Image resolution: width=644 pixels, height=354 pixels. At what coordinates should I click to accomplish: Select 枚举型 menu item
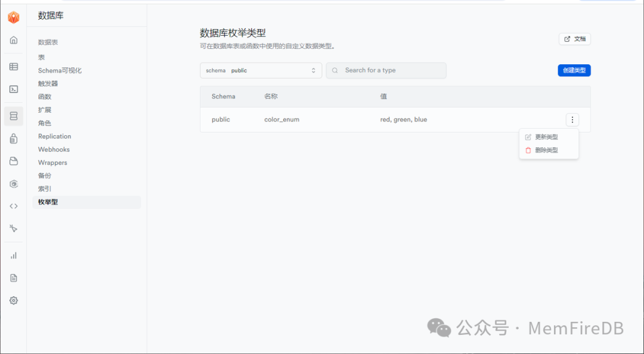[x=86, y=202]
